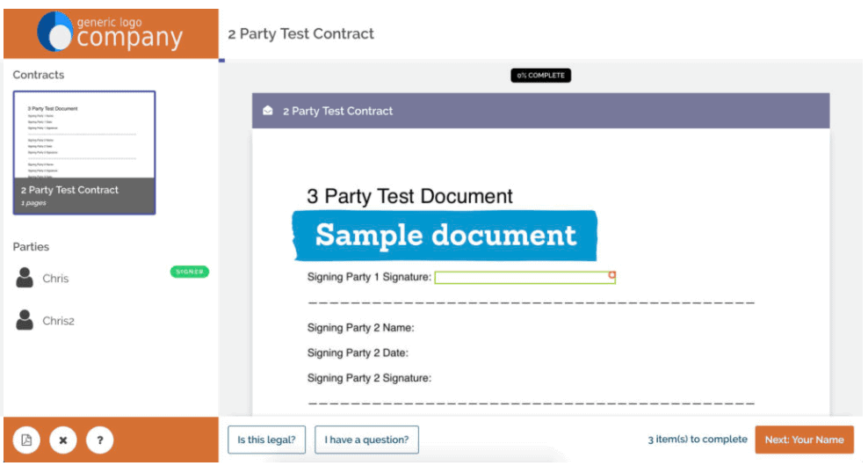This screenshot has width=868, height=473.
Task: Click the 'I have a question?' button
Action: point(366,440)
